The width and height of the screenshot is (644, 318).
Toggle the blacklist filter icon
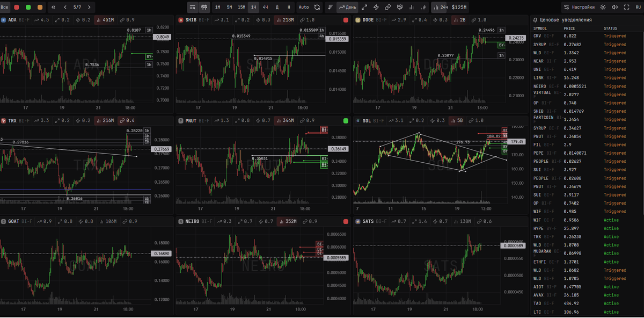pos(204,8)
